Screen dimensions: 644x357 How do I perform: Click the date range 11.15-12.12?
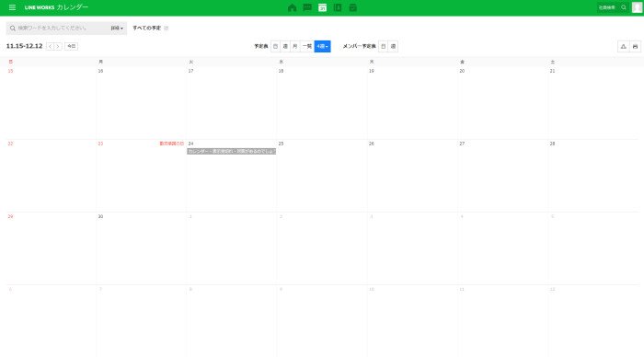click(24, 46)
